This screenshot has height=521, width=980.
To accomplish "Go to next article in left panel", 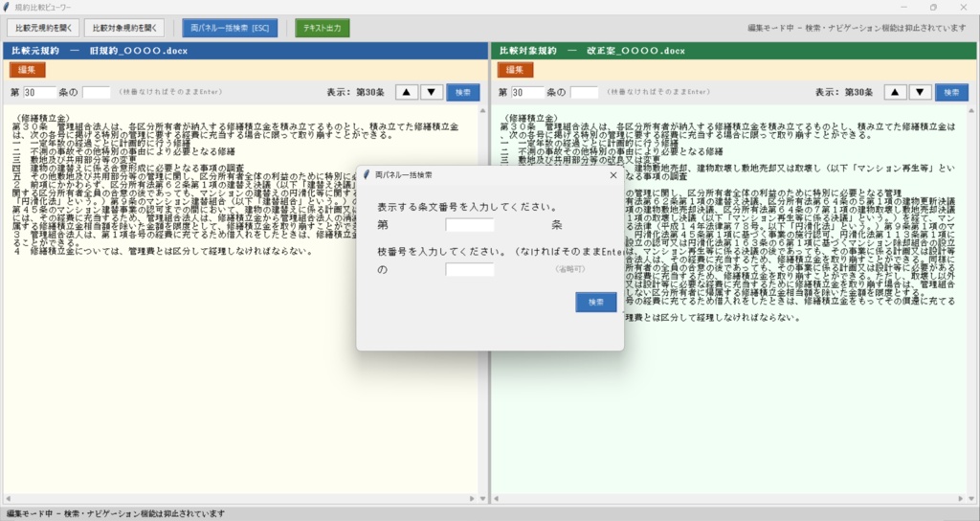I will [432, 93].
